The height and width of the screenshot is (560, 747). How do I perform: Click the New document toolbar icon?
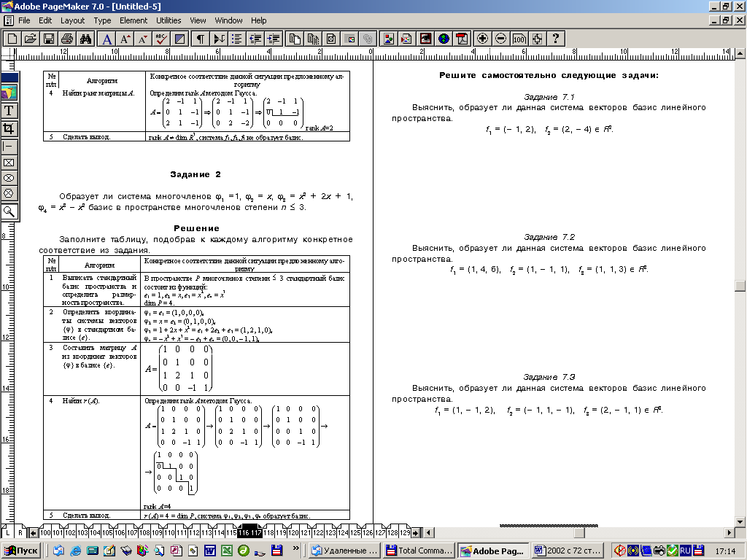pyautogui.click(x=12, y=39)
